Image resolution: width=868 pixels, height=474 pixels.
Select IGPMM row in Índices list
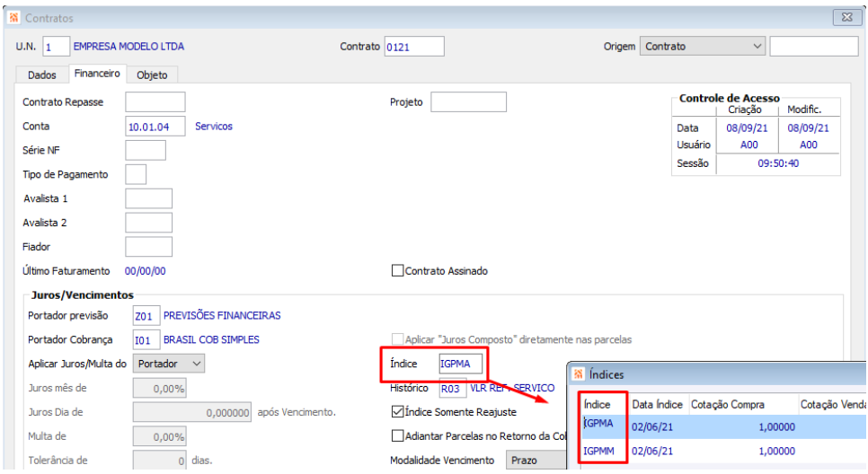723,451
